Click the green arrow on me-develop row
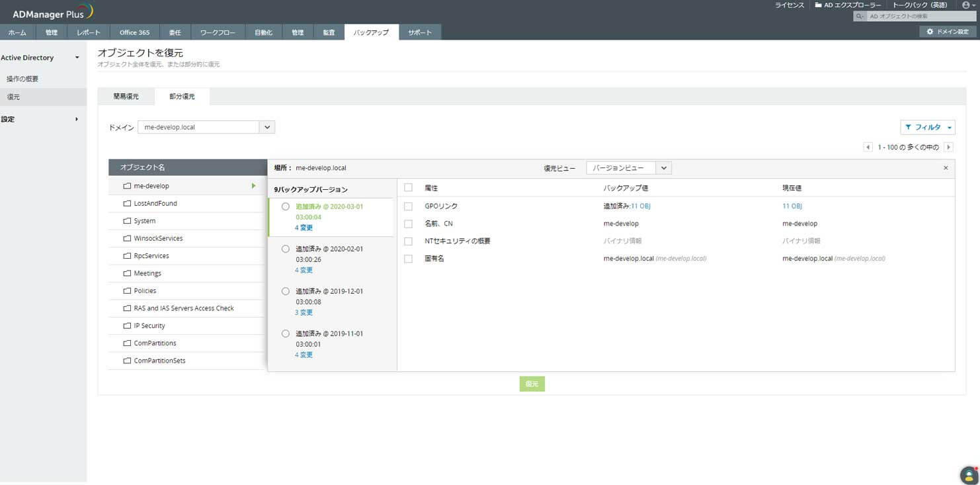 [253, 186]
